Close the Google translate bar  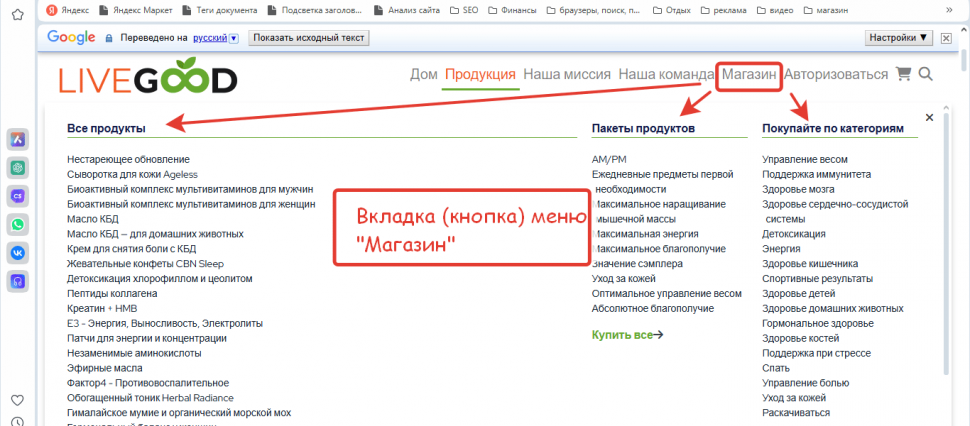click(x=946, y=38)
